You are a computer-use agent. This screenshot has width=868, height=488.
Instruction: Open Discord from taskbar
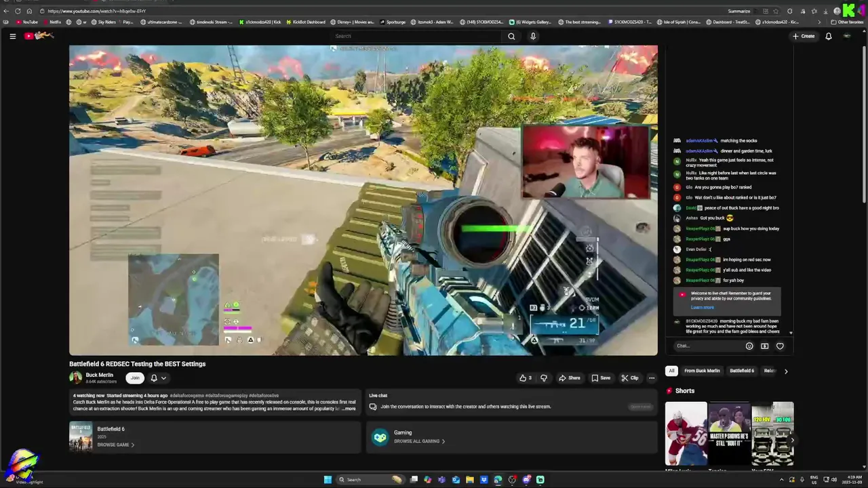(x=526, y=479)
